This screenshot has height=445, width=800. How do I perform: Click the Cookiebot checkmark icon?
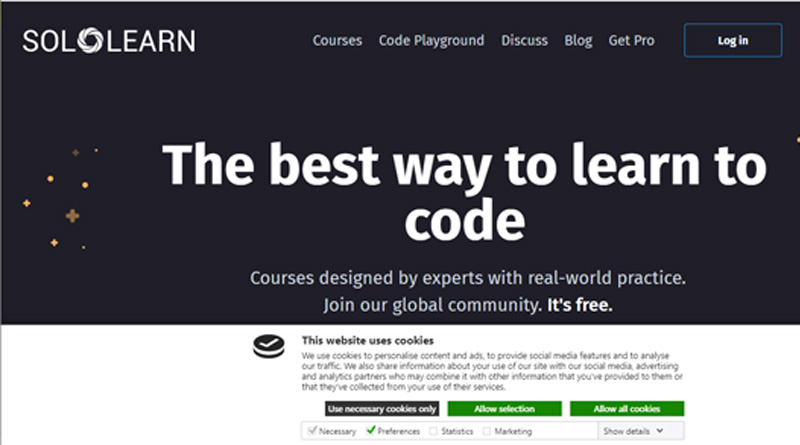coord(268,346)
